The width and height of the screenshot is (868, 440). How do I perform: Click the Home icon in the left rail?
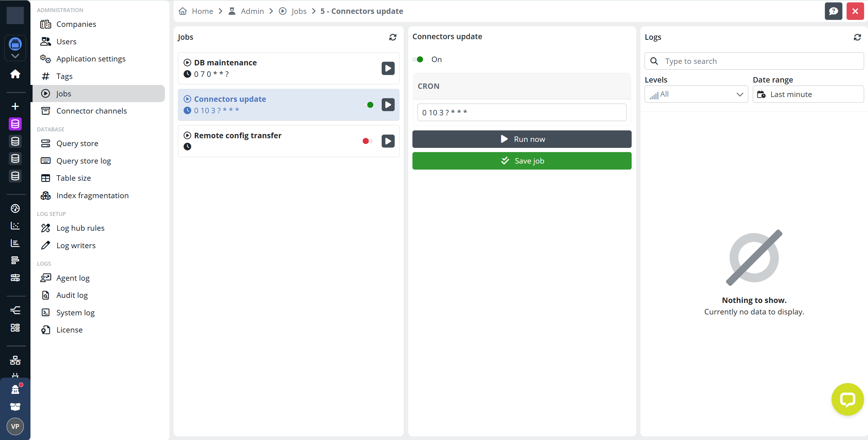point(15,74)
